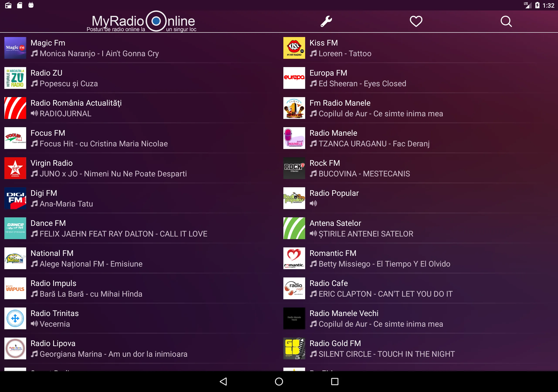
Task: Tap the SD card status bar icon
Action: pos(20,5)
